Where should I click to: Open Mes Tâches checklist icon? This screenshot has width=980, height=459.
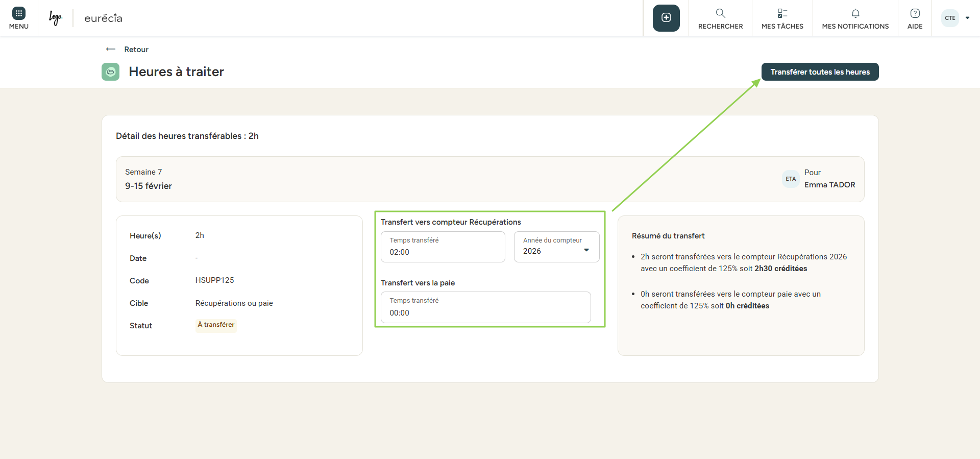click(782, 13)
